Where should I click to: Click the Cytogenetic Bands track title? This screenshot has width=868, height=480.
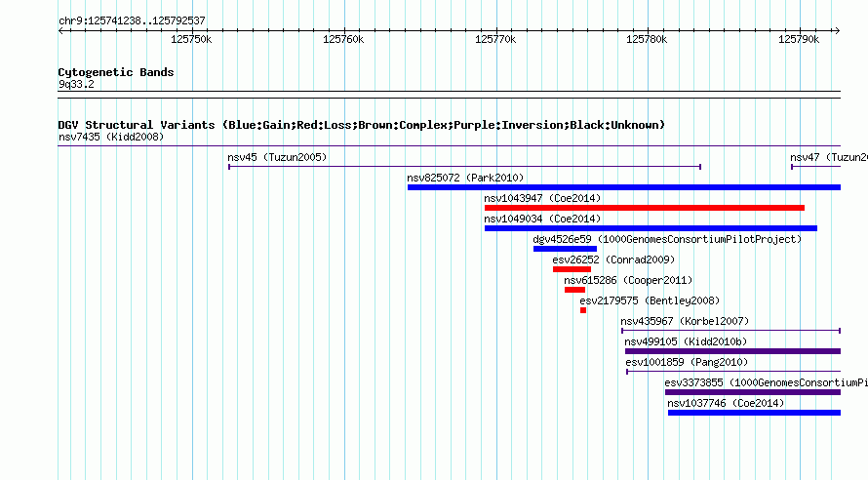click(x=116, y=72)
